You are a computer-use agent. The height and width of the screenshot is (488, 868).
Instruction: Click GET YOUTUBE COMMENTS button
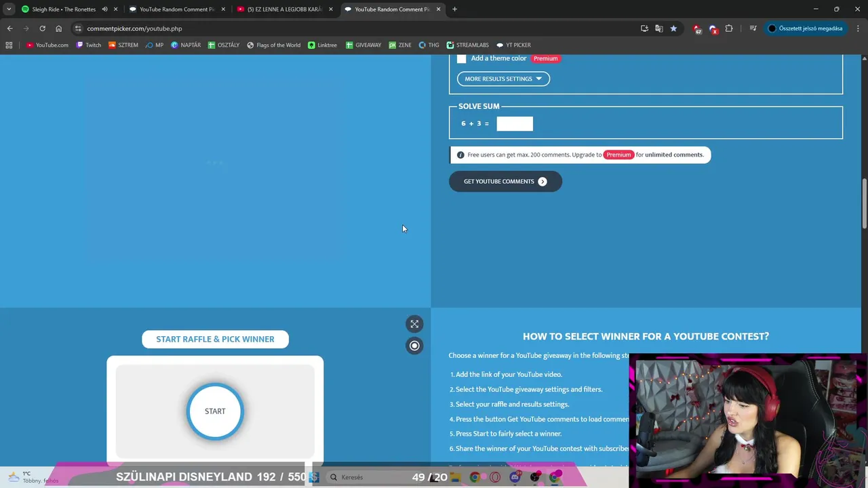[505, 181]
